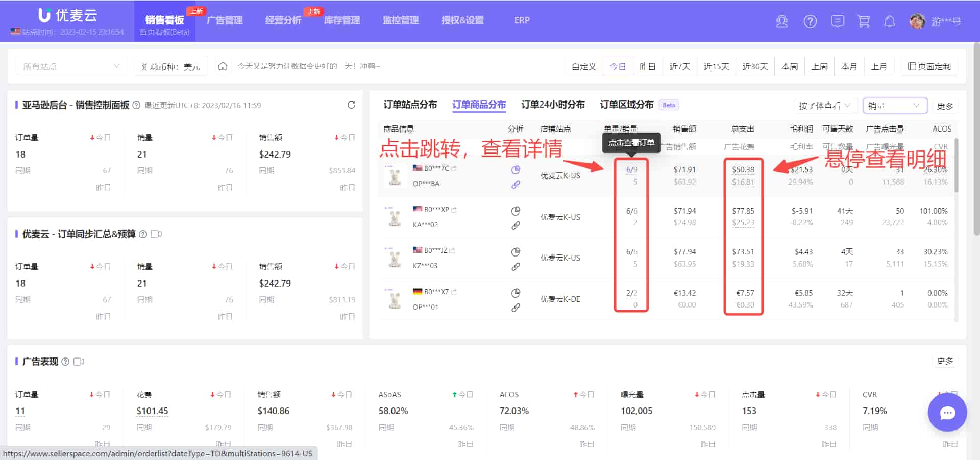Switch to 订单区域分布 tab
Image resolution: width=980 pixels, height=460 pixels.
click(627, 105)
